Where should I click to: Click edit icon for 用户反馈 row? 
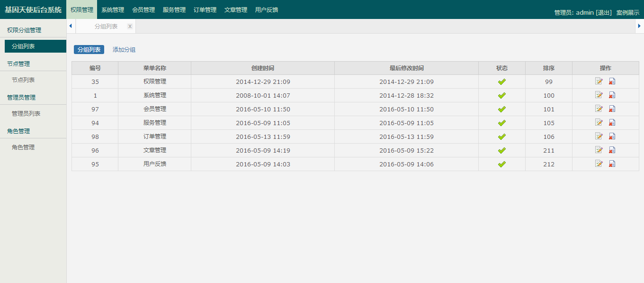point(599,164)
